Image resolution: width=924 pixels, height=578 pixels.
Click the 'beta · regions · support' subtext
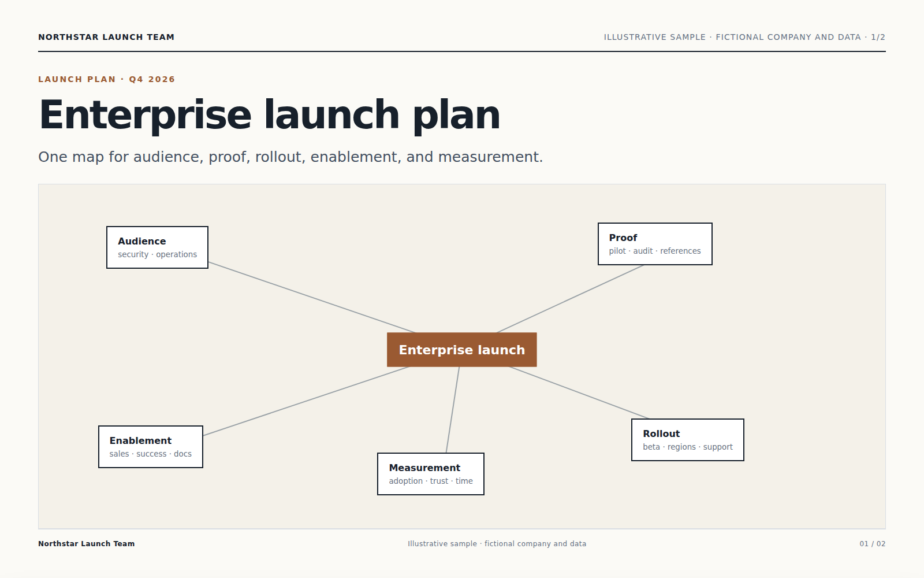tap(688, 447)
